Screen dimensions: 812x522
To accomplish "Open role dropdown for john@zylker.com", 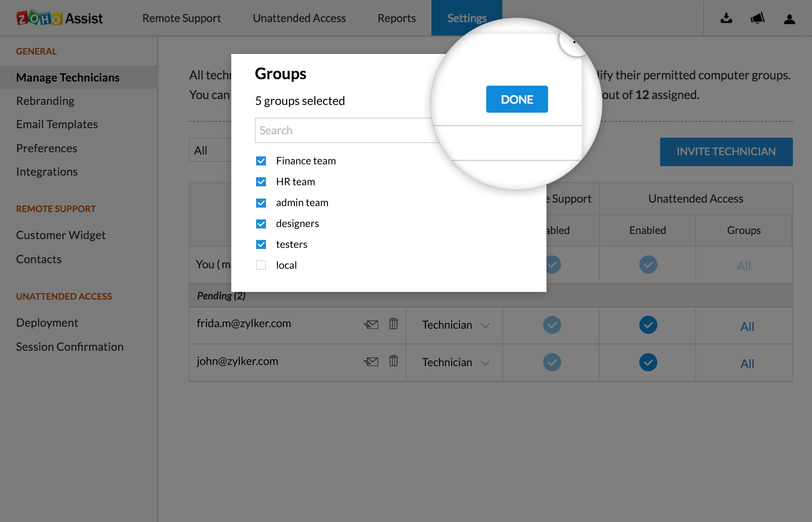I will [455, 362].
